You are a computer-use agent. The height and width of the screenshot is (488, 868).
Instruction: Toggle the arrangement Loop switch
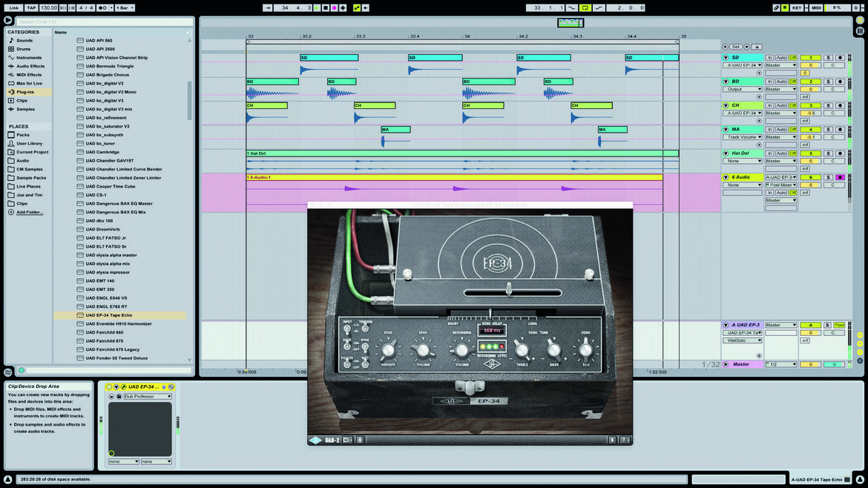(585, 7)
